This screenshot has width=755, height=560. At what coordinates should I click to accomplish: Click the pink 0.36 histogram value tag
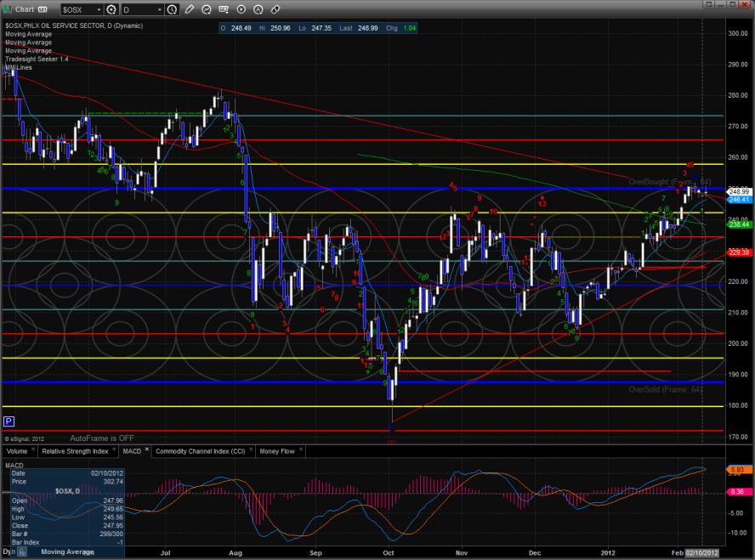pyautogui.click(x=737, y=492)
